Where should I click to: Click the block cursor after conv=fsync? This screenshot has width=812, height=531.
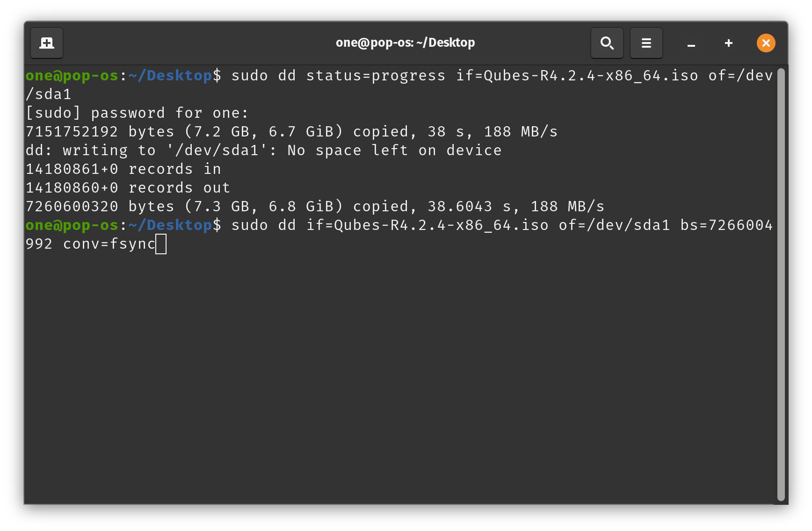click(161, 244)
